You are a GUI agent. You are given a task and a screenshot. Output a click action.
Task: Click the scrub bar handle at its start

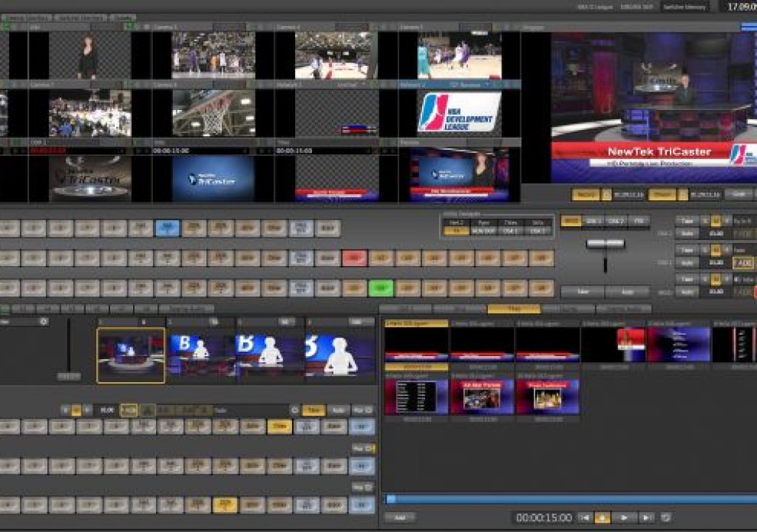[x=390, y=499]
